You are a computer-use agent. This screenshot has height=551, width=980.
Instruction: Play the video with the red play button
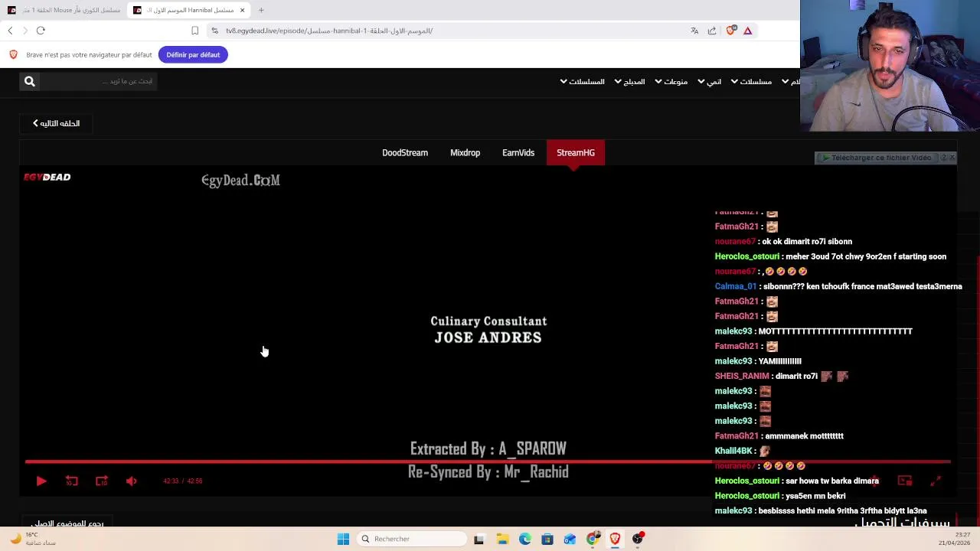click(x=41, y=481)
